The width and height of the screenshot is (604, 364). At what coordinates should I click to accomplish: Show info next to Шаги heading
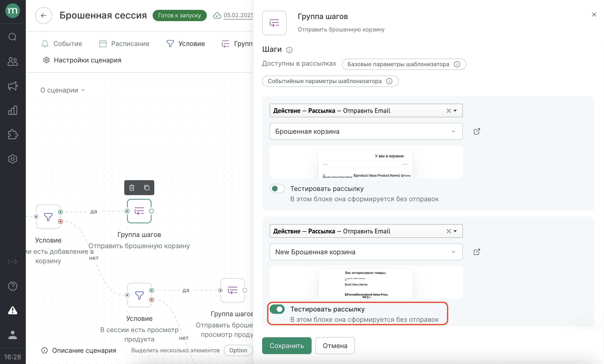point(289,50)
